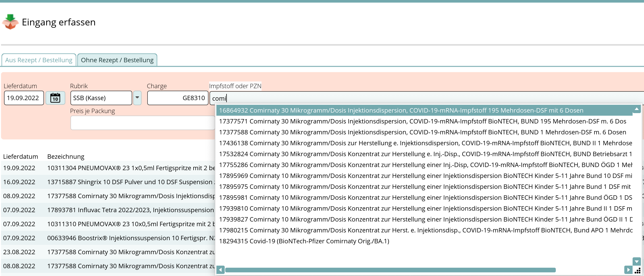Select the Ohne Rezept / Bestellung tab
This screenshot has width=644, height=276.
coord(117,60)
